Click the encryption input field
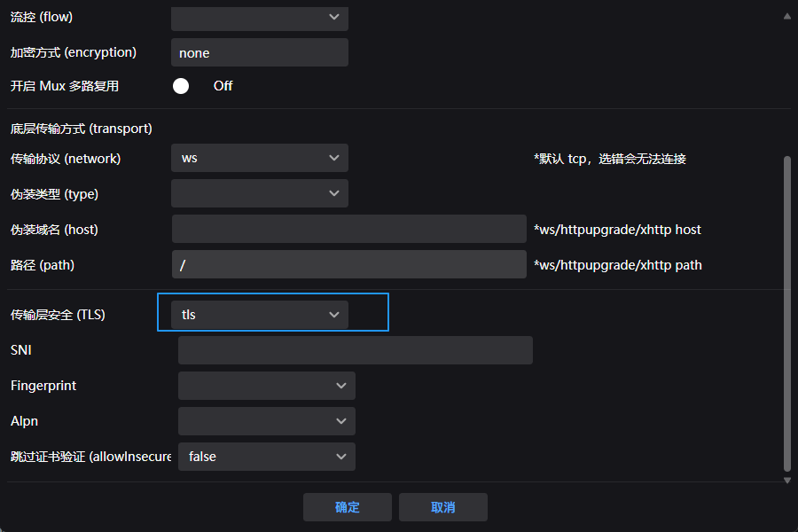This screenshot has width=798, height=532. [259, 52]
